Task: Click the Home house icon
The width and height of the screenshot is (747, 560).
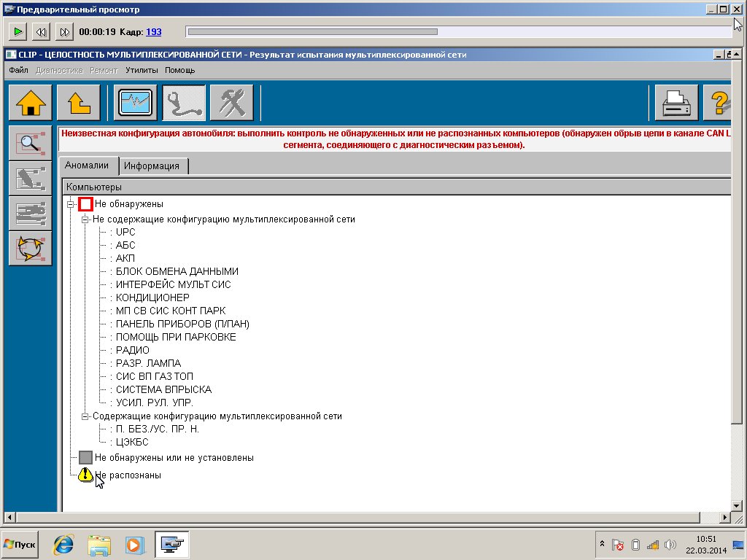Action: pos(31,102)
